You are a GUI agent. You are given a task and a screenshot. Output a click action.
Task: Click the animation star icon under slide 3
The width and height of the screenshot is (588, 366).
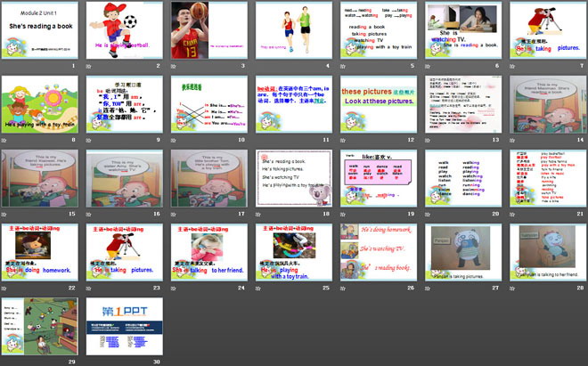[174, 67]
